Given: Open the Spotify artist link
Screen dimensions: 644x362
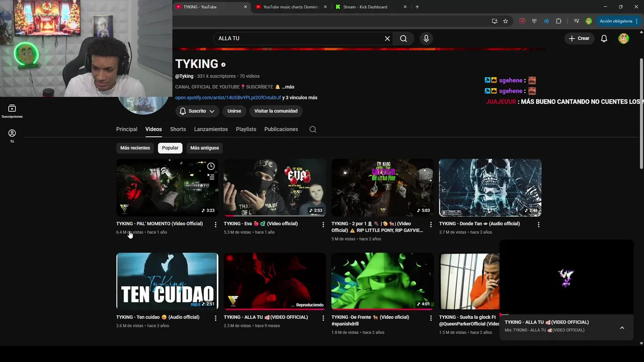Looking at the screenshot, I should click(228, 98).
